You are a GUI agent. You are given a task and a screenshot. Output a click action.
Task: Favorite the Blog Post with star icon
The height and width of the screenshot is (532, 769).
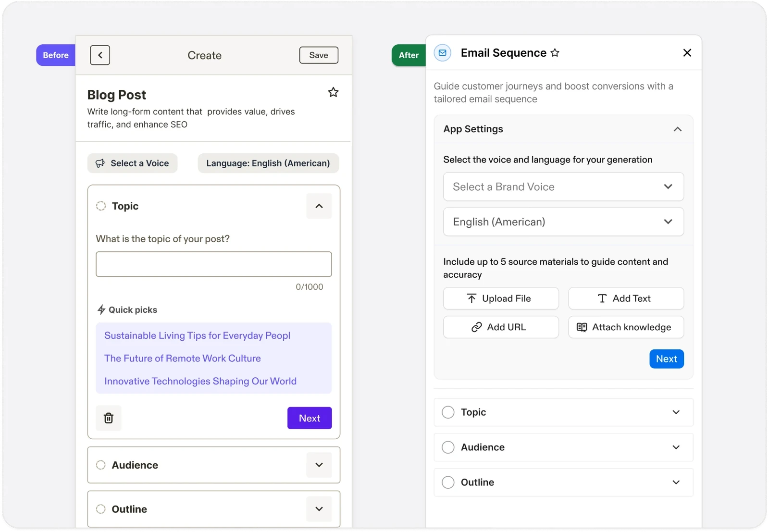pos(333,92)
